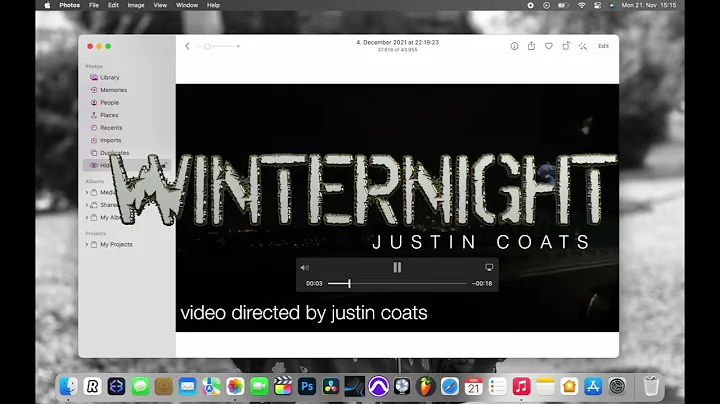The width and height of the screenshot is (720, 404).
Task: Open the Apple menu
Action: pyautogui.click(x=47, y=6)
